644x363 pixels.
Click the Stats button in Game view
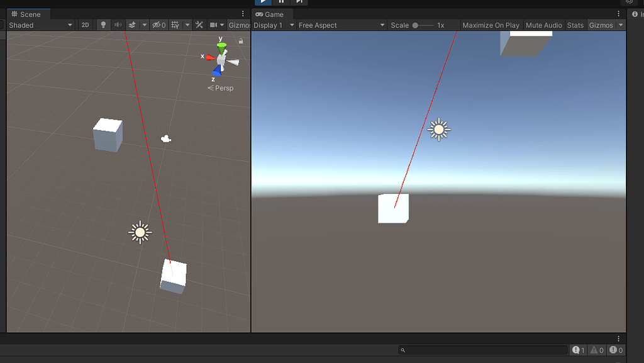tap(575, 25)
